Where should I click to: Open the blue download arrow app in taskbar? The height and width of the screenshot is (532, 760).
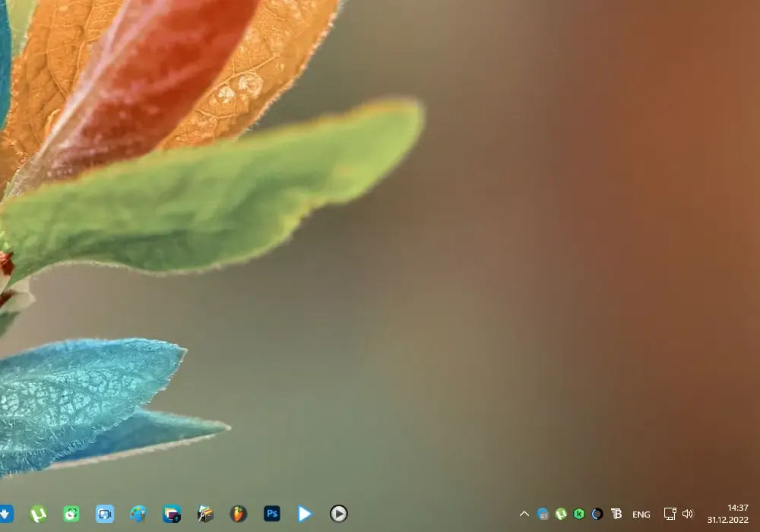coord(6,514)
